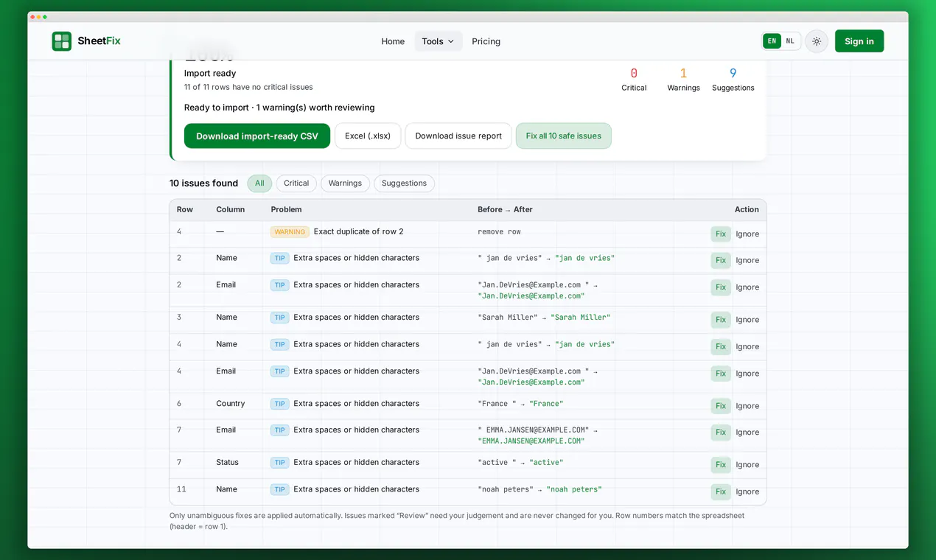This screenshot has width=936, height=560.
Task: Ignore the EMMA.JANSEN email issue
Action: pos(747,433)
